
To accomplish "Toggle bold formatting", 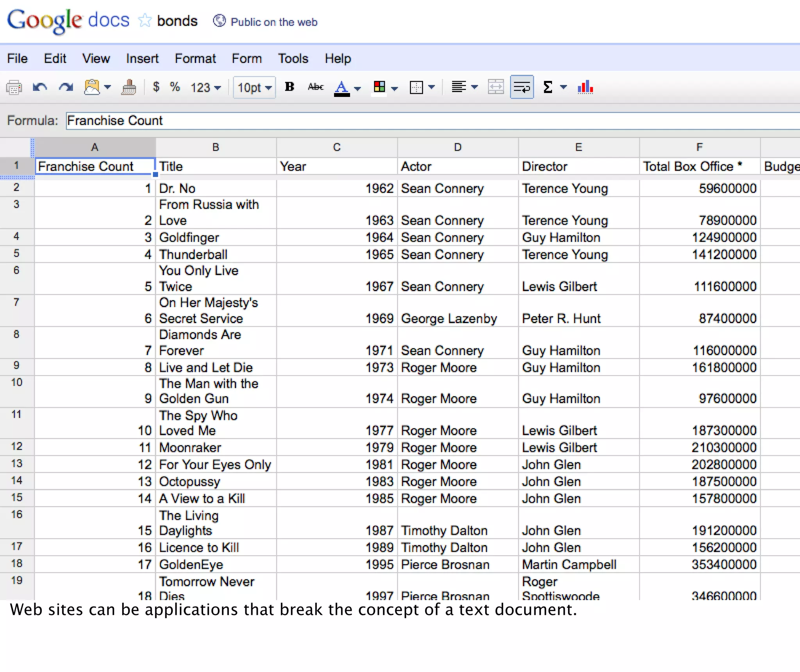I will tap(289, 87).
